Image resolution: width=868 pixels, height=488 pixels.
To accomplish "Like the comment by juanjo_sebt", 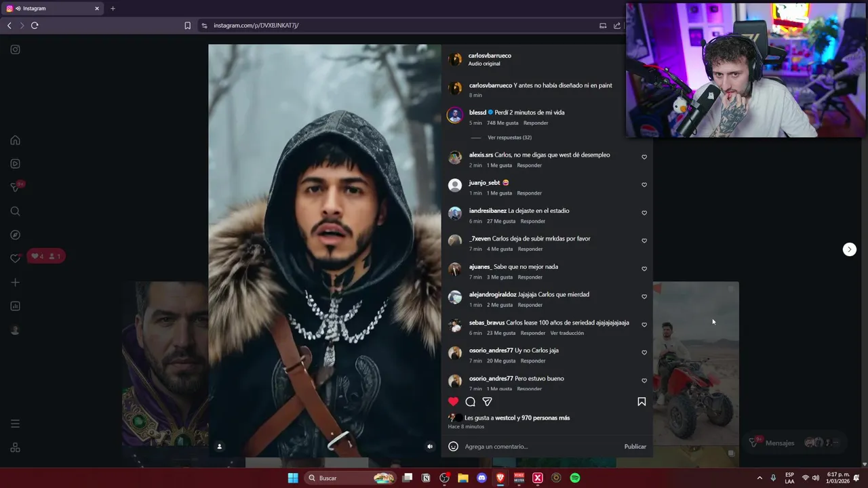I will [x=644, y=184].
